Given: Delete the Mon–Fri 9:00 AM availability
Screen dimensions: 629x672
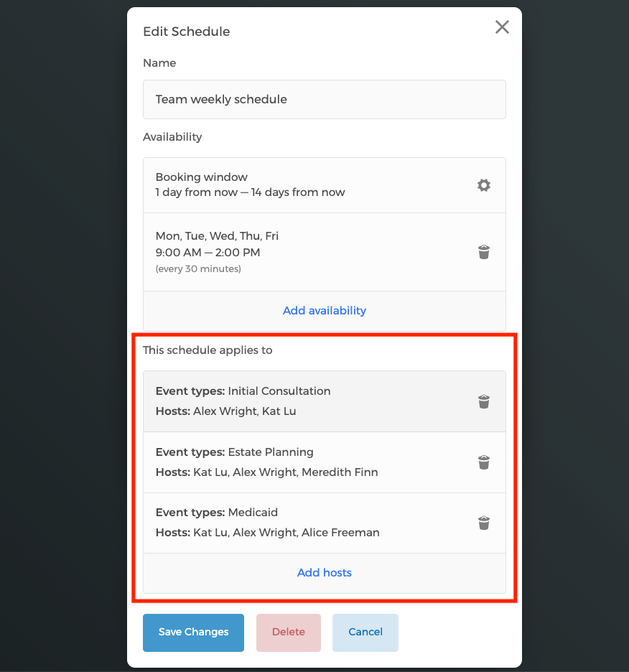Looking at the screenshot, I should point(484,252).
